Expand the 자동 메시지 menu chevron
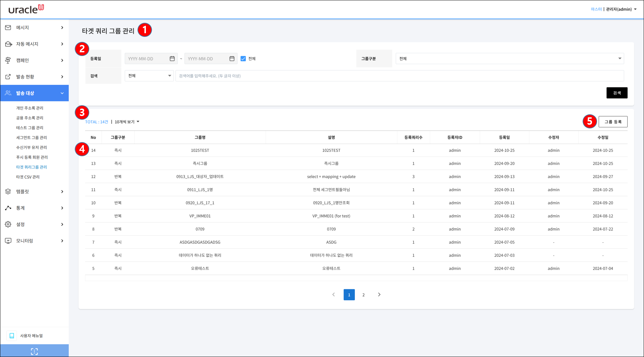 [62, 44]
